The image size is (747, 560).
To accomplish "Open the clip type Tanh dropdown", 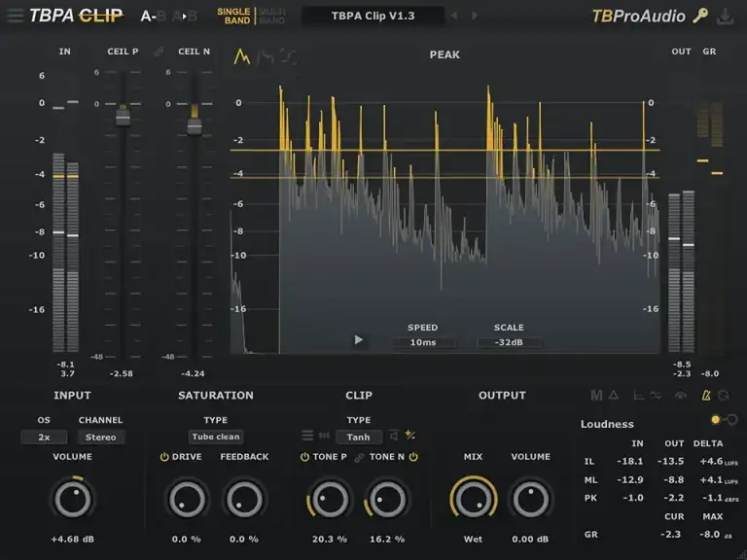I will [359, 437].
